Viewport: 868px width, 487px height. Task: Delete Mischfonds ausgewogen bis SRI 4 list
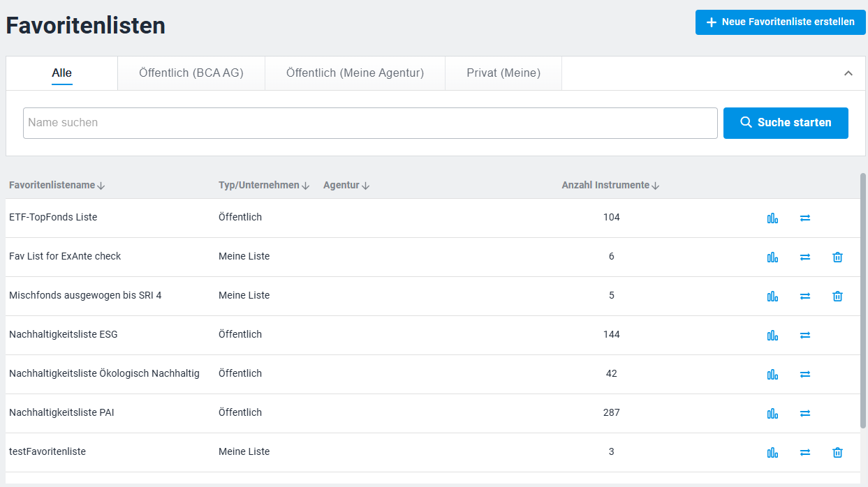[x=837, y=296]
